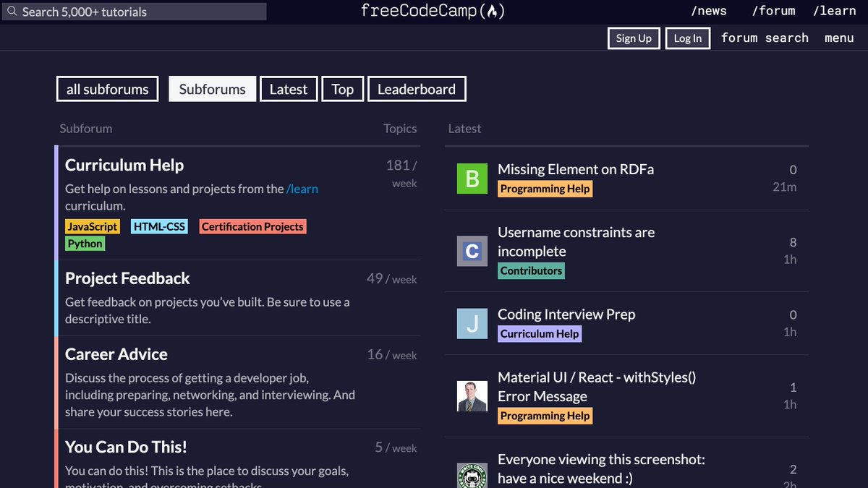This screenshot has width=868, height=488.
Task: Click the search magnifier icon
Action: (x=12, y=12)
